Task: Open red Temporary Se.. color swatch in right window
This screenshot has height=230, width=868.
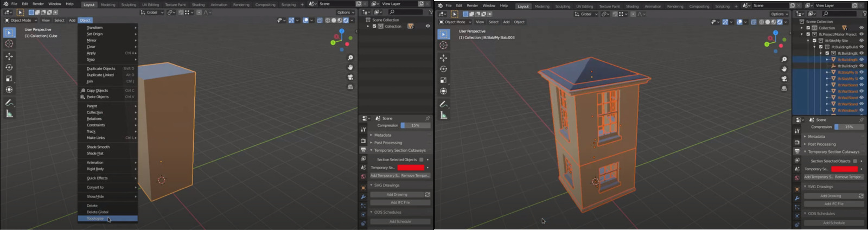Action: [844, 169]
